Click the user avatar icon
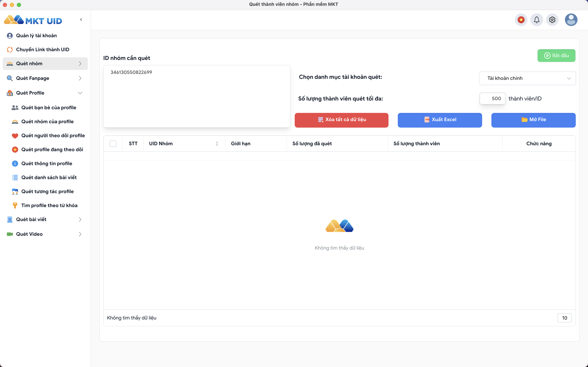588x367 pixels. click(x=571, y=20)
